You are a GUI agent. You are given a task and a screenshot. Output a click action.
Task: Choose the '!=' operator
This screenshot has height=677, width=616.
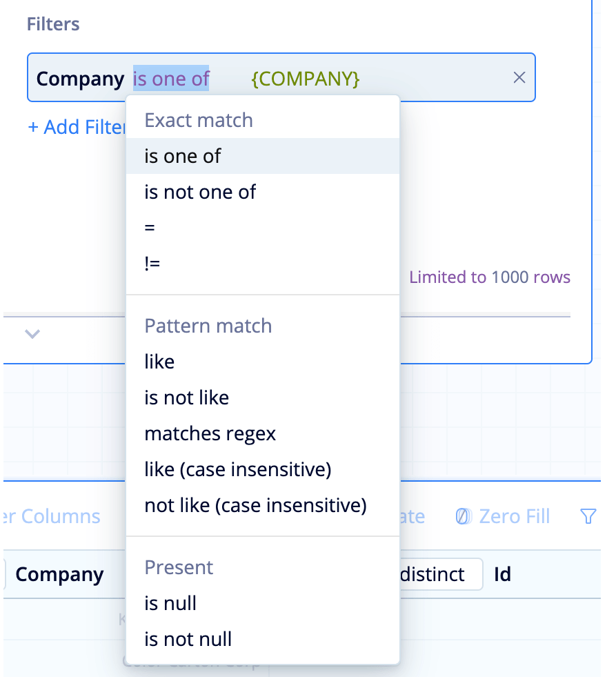pyautogui.click(x=154, y=263)
